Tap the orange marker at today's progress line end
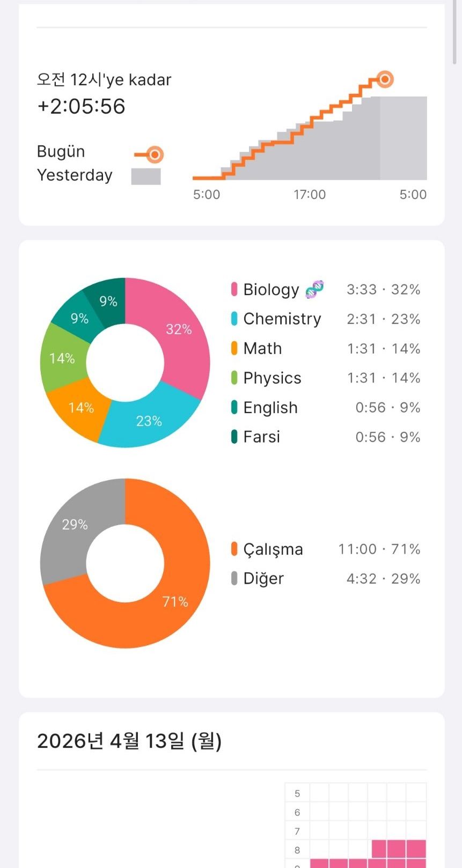462x868 pixels. [384, 79]
